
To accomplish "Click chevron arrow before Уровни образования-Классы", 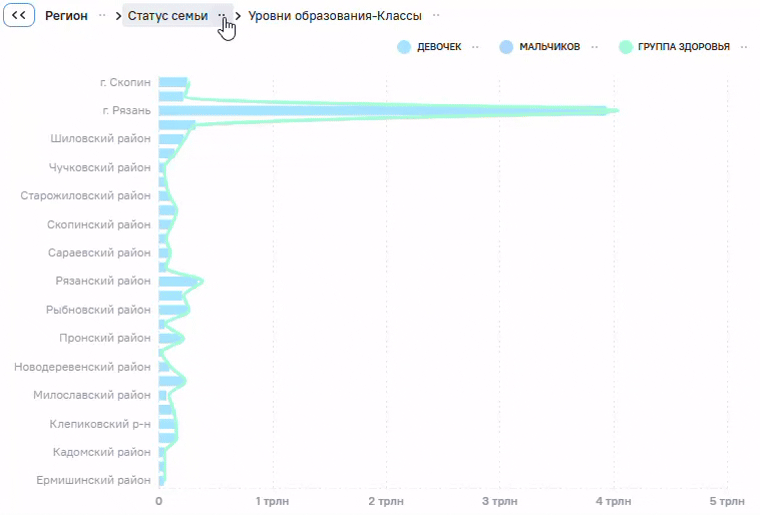I will coord(238,16).
